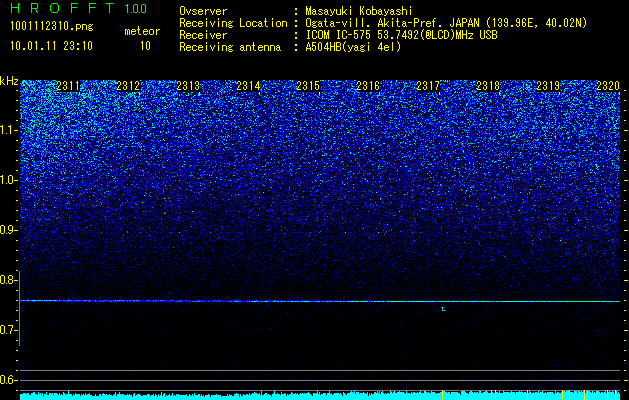
Task: Click the 2311 time marker
Action: coord(68,86)
